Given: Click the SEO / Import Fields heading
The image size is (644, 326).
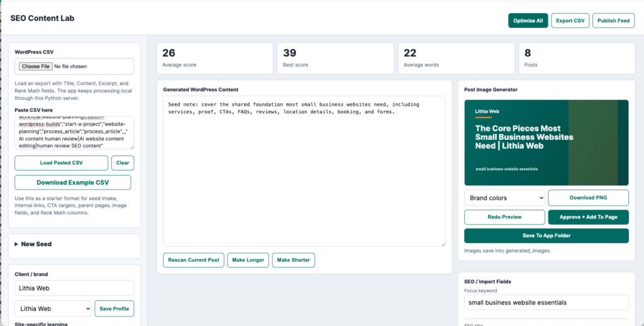Looking at the screenshot, I should [x=487, y=281].
